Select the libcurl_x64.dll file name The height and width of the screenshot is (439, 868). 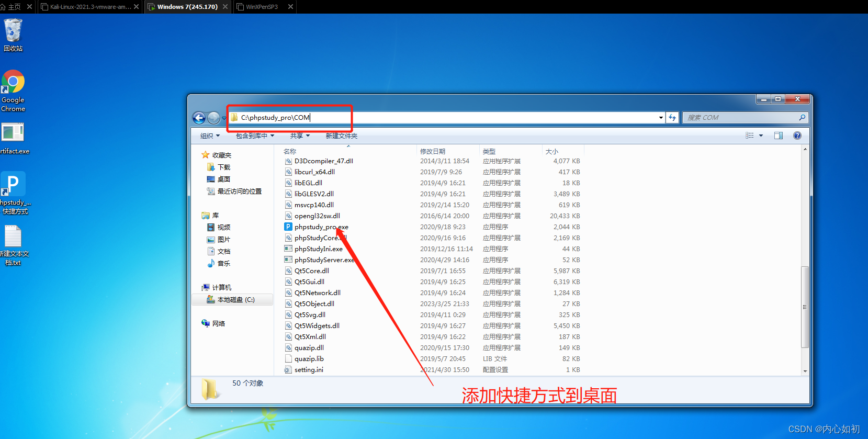tap(314, 172)
